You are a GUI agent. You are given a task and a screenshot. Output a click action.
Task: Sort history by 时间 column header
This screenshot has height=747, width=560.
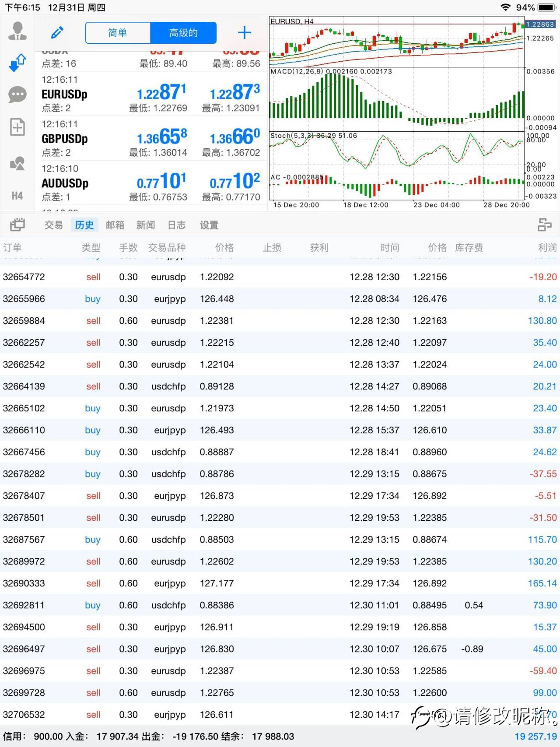(x=390, y=248)
